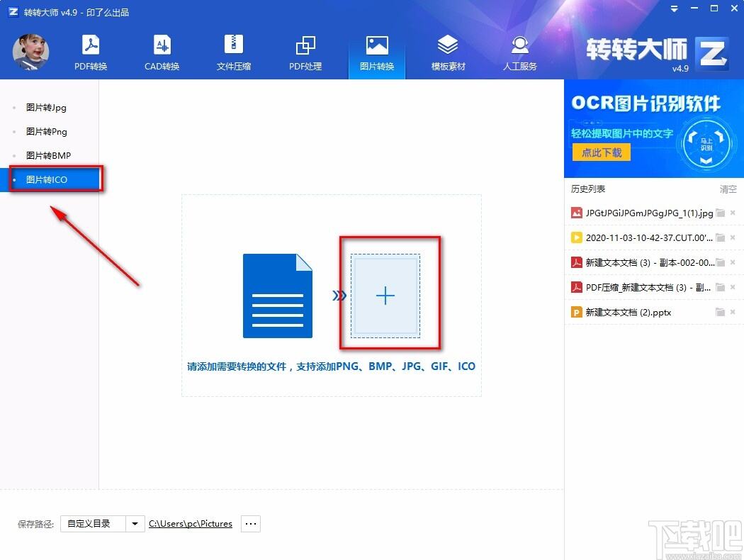744x560 pixels.
Task: Open folder for 新建文本文档 (3) - 副本-002 PDF
Action: coord(721,262)
